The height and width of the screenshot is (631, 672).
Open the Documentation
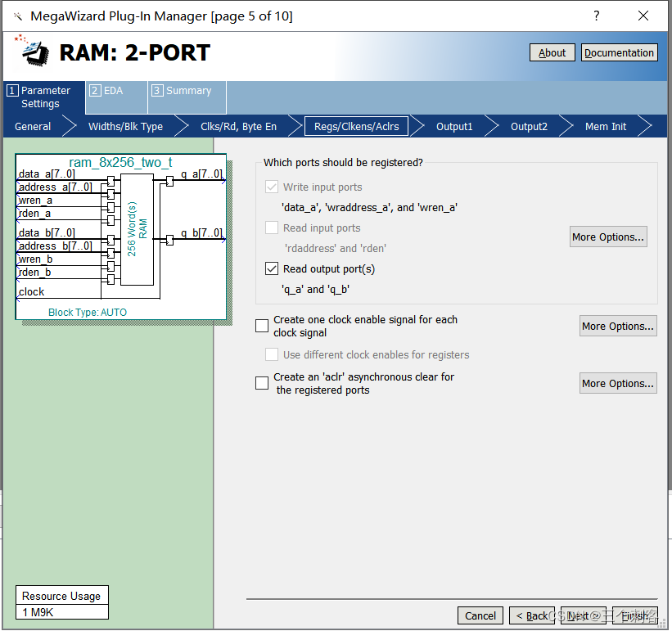coord(620,52)
